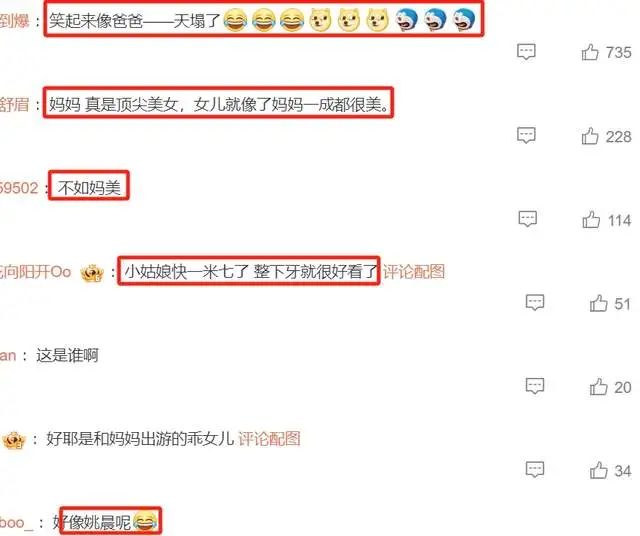Viewport: 640px width, 536px height.
Task: Give a thumbs up to 不如妈美 comment
Action: click(591, 220)
